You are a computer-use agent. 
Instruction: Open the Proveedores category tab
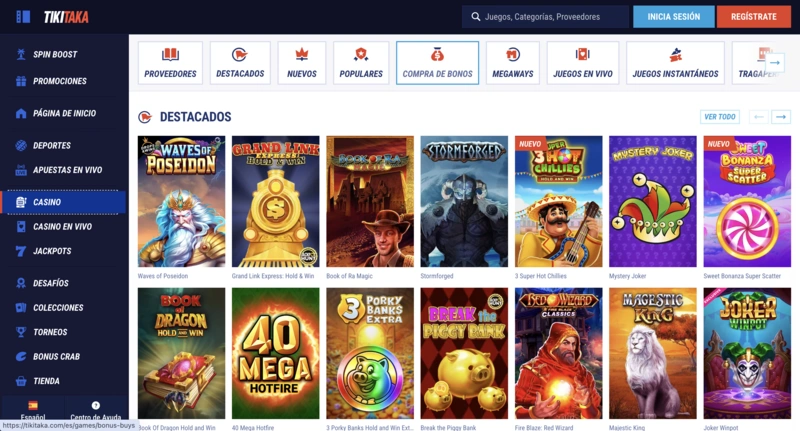170,63
